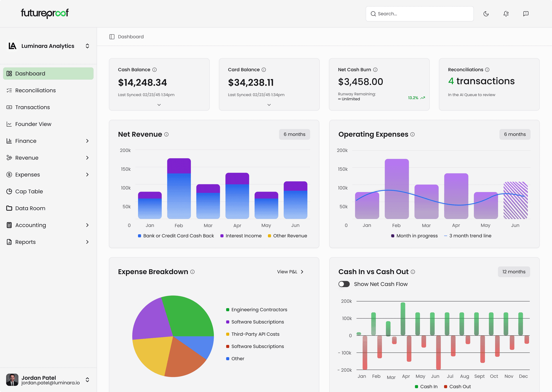552x392 pixels.
Task: Click inside the search field
Action: [419, 14]
